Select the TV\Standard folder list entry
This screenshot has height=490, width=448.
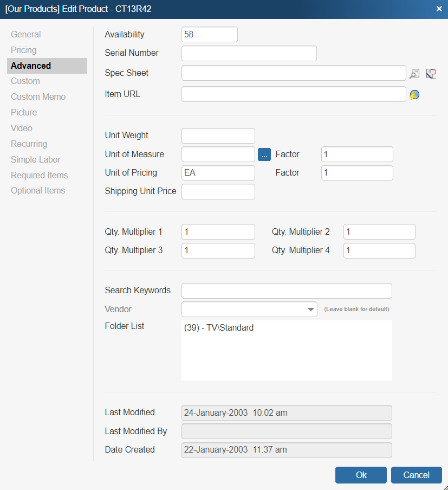(x=219, y=328)
